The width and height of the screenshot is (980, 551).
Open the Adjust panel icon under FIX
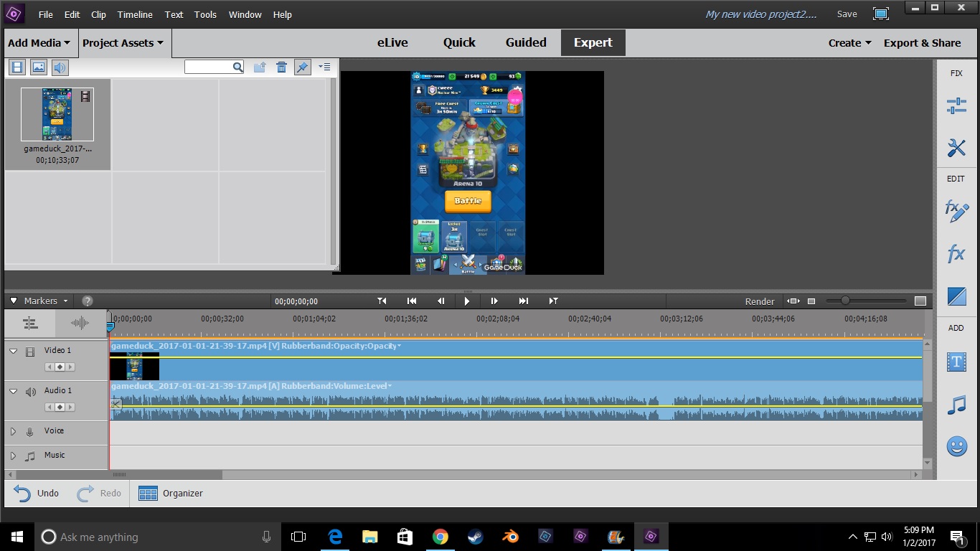coord(956,106)
